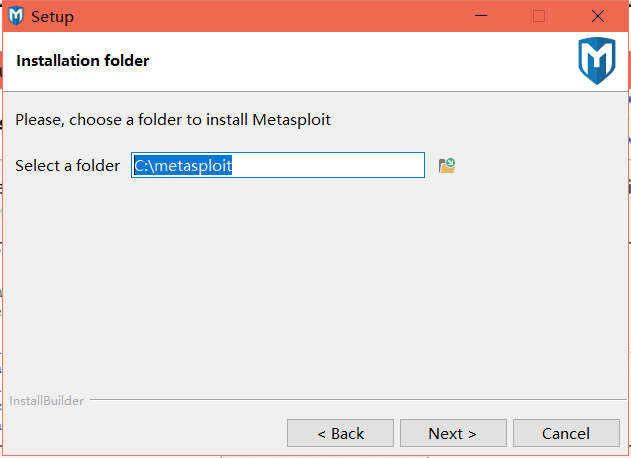The height and width of the screenshot is (458, 631).
Task: Click inside the installation folder path field
Action: [278, 165]
